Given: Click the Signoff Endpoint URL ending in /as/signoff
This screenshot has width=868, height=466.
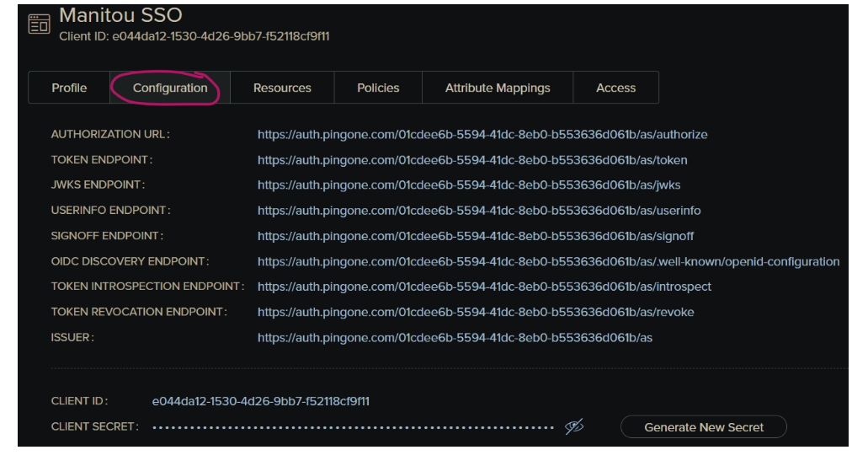Looking at the screenshot, I should [x=476, y=236].
